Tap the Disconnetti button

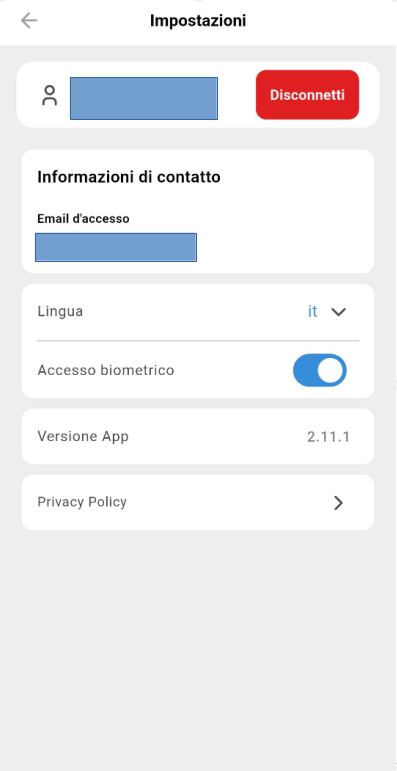pyautogui.click(x=307, y=95)
